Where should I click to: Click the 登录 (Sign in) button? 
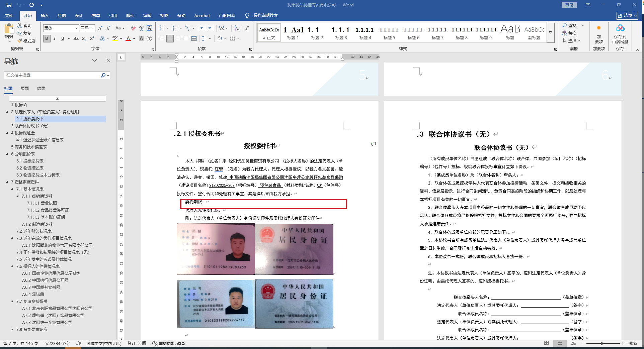569,5
